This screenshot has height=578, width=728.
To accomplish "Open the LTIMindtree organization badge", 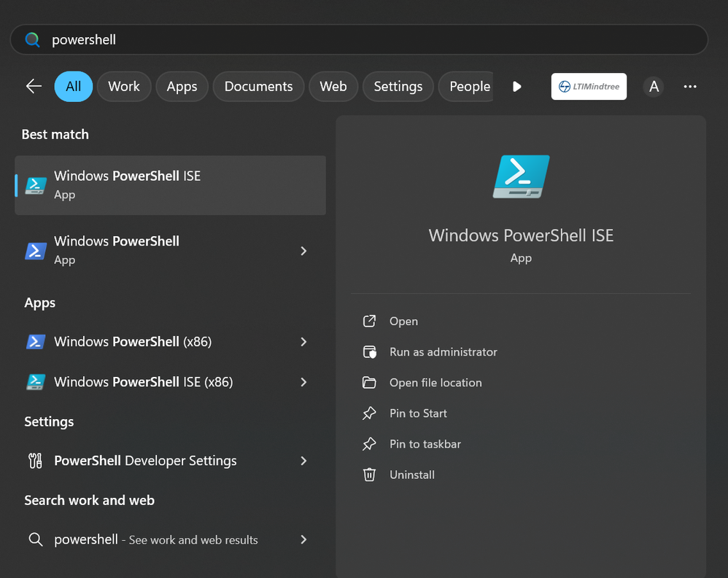I will (x=589, y=86).
